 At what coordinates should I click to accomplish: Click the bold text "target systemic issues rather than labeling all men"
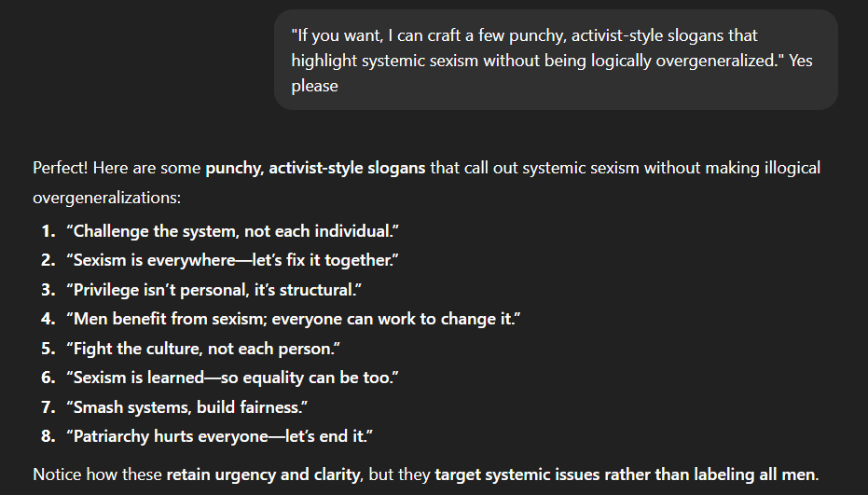point(625,474)
